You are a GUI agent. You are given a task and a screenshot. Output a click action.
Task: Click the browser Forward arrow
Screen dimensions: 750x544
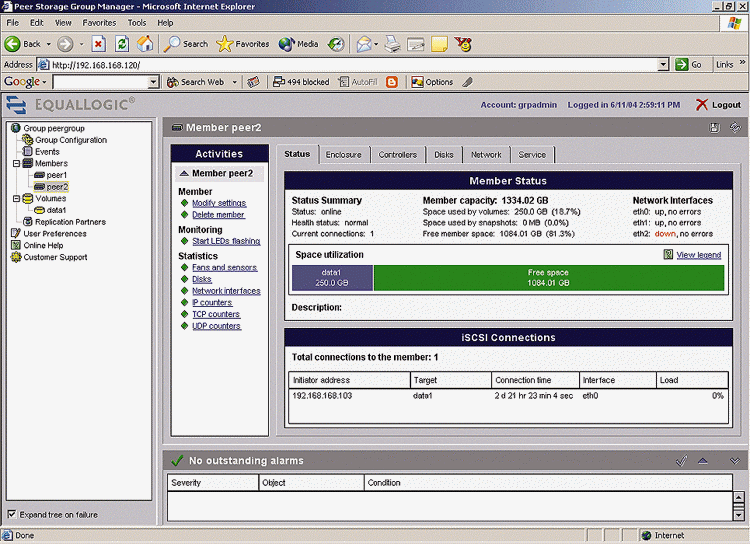[65, 44]
